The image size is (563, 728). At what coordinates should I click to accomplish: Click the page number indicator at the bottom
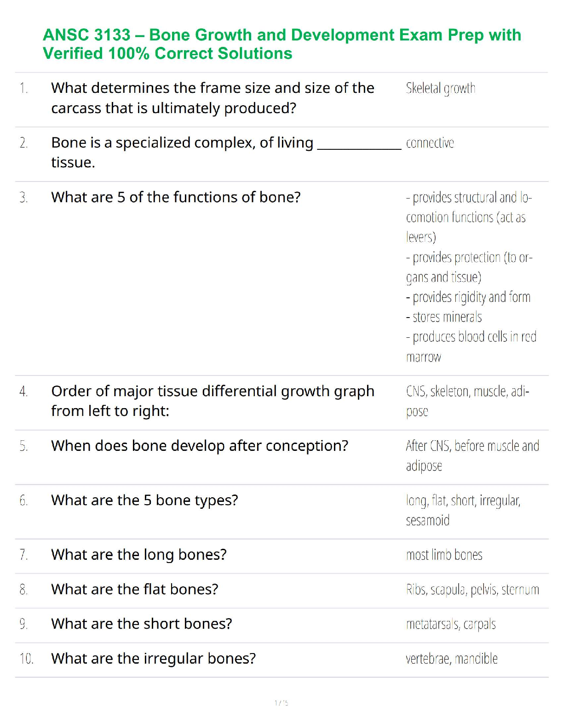click(281, 703)
